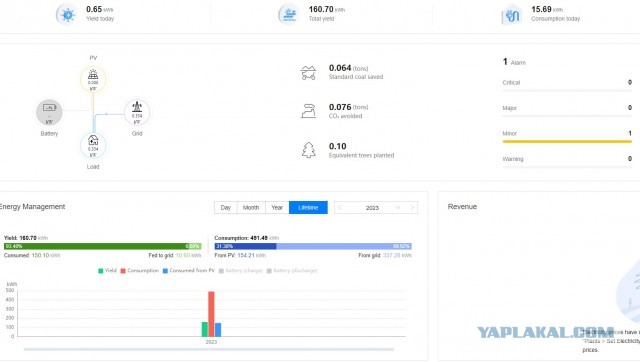
Task: Click the green Yield bar in the chart
Action: click(205, 329)
